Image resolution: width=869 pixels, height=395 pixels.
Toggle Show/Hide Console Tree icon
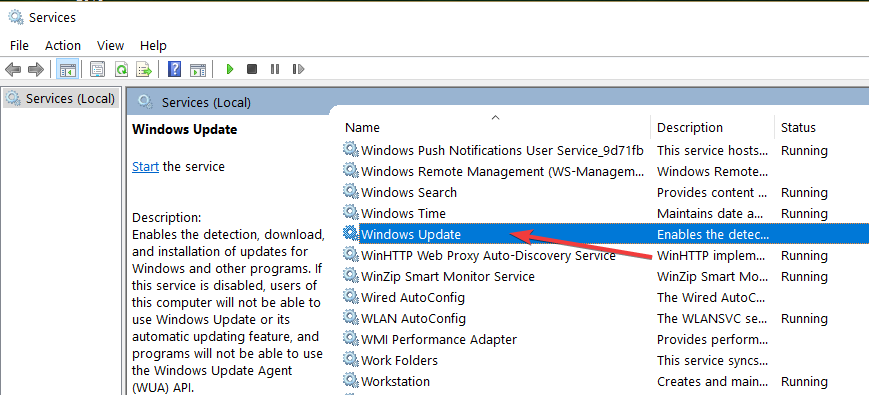[x=68, y=69]
